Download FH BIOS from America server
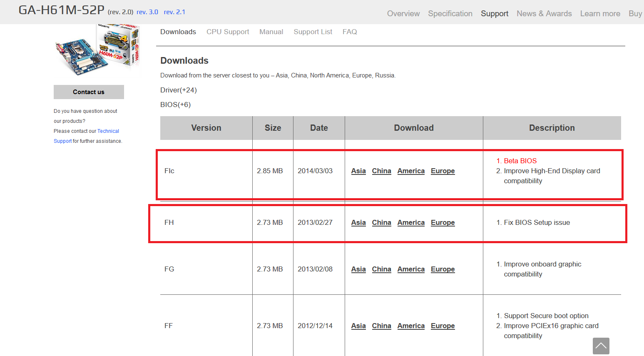Viewport: 644px width, 356px height. [x=411, y=222]
